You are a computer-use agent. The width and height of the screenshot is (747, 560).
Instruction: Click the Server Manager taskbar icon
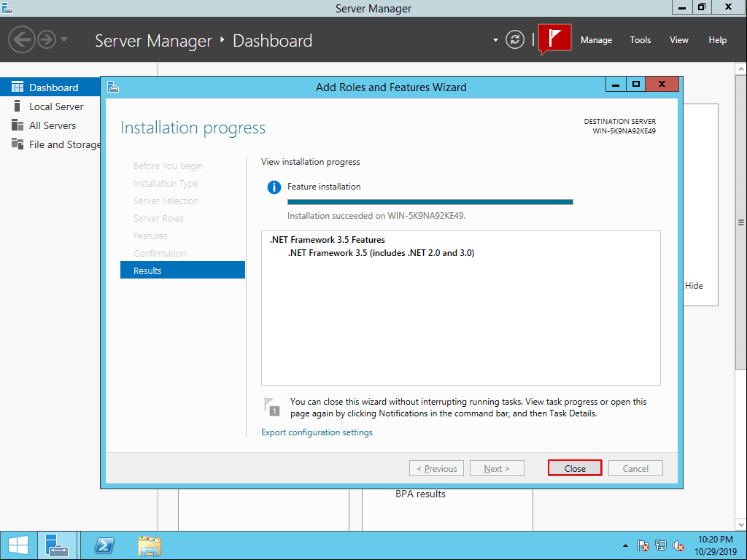(57, 545)
